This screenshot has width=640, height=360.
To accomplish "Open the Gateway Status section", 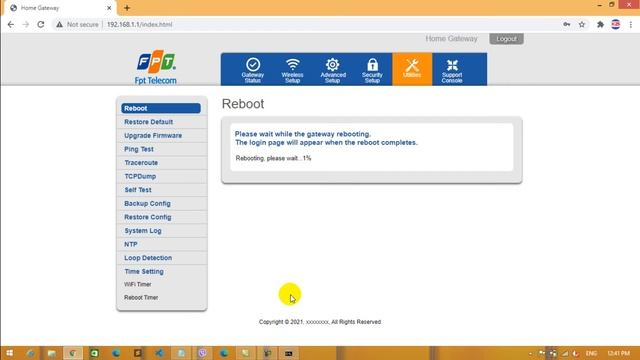I will (253, 69).
